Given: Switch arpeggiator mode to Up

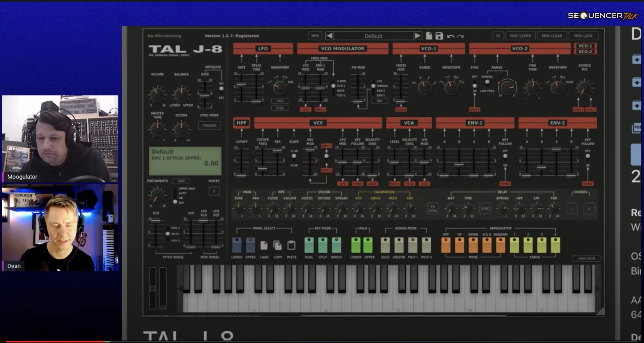Looking at the screenshot, I should (459, 245).
